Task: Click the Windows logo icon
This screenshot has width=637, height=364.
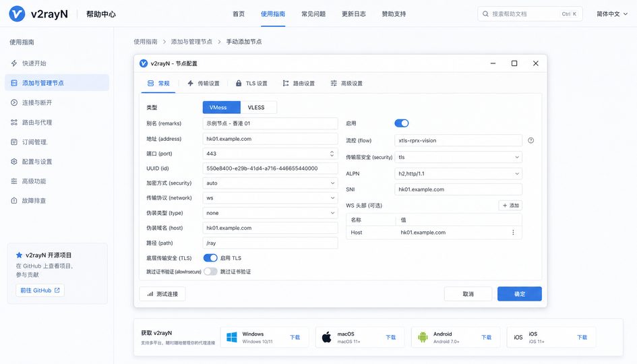Action: pyautogui.click(x=232, y=337)
